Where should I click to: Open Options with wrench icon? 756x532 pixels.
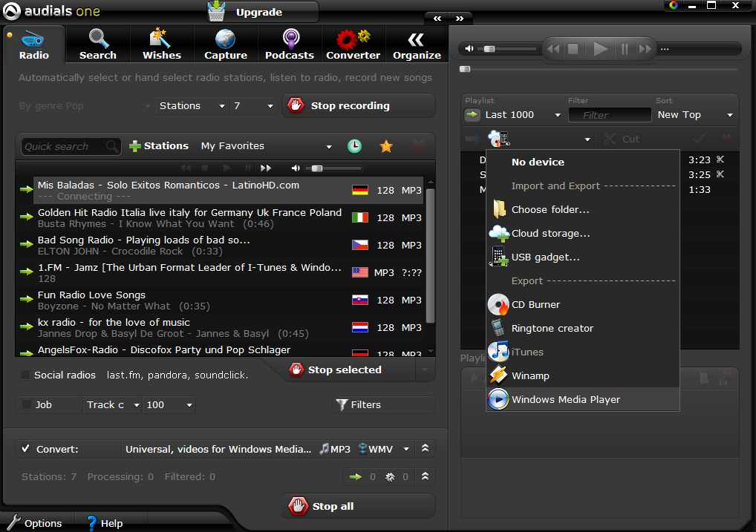33,523
